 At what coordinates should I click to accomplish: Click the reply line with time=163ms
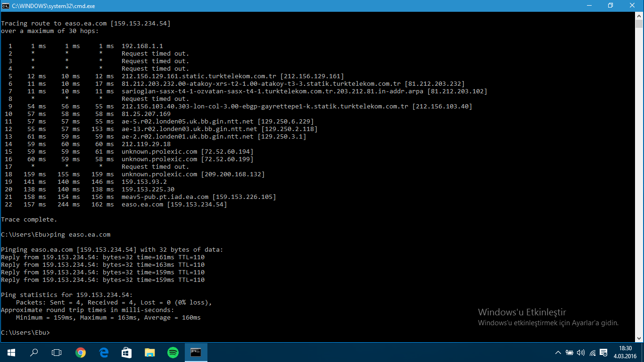pos(103,265)
